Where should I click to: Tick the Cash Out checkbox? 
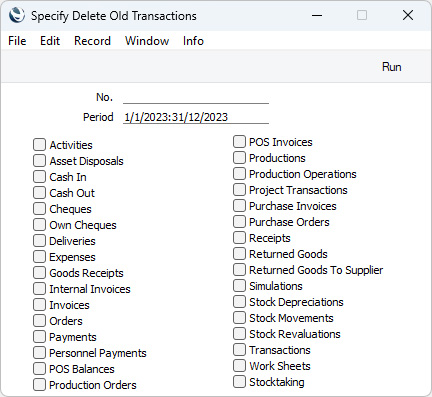[x=39, y=193]
